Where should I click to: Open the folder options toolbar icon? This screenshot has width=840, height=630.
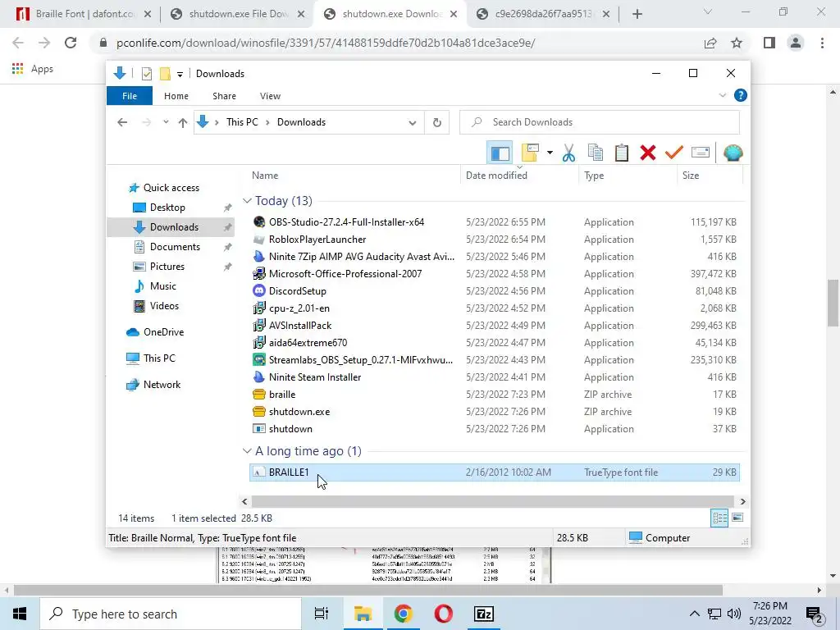[x=530, y=153]
